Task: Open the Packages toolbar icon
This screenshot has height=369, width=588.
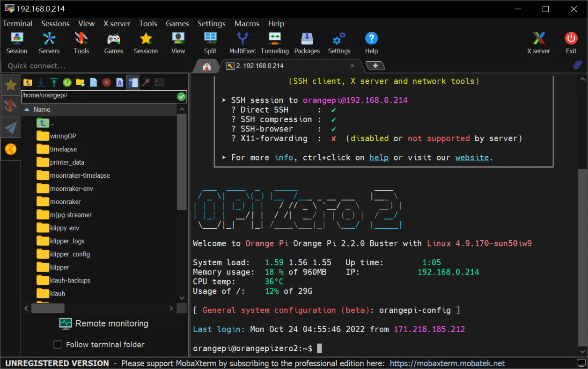Action: pos(307,43)
